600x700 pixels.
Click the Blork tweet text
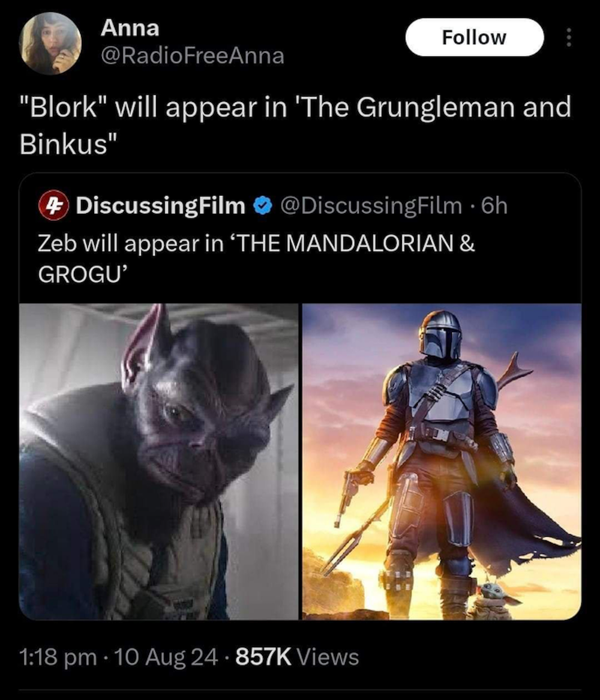(295, 126)
